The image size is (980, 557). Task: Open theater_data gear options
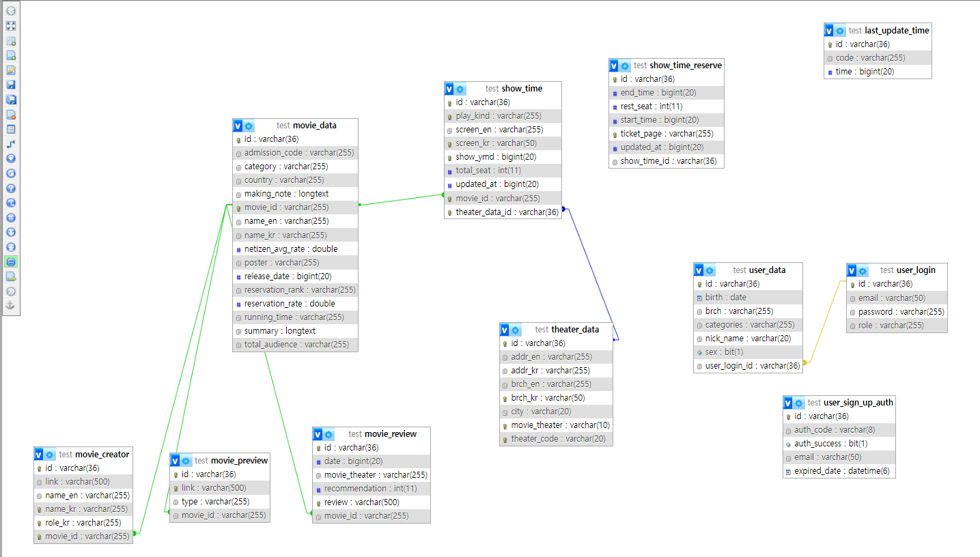(x=516, y=330)
